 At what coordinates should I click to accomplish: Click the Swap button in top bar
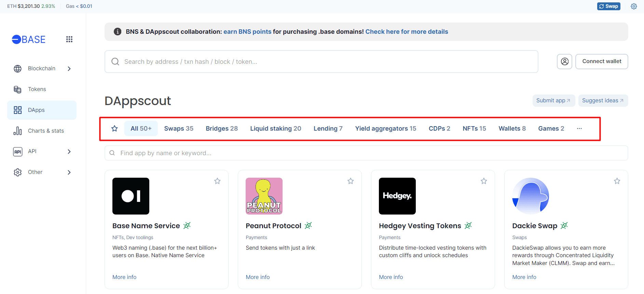point(609,6)
